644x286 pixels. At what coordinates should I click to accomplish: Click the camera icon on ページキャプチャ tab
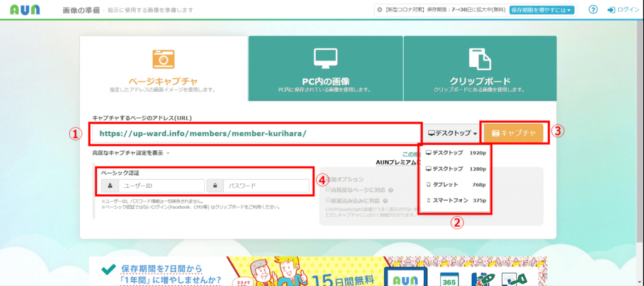pyautogui.click(x=163, y=58)
